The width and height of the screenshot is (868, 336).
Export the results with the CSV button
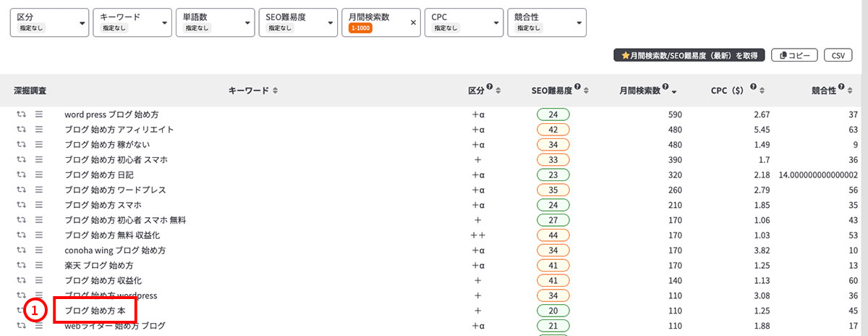point(838,55)
